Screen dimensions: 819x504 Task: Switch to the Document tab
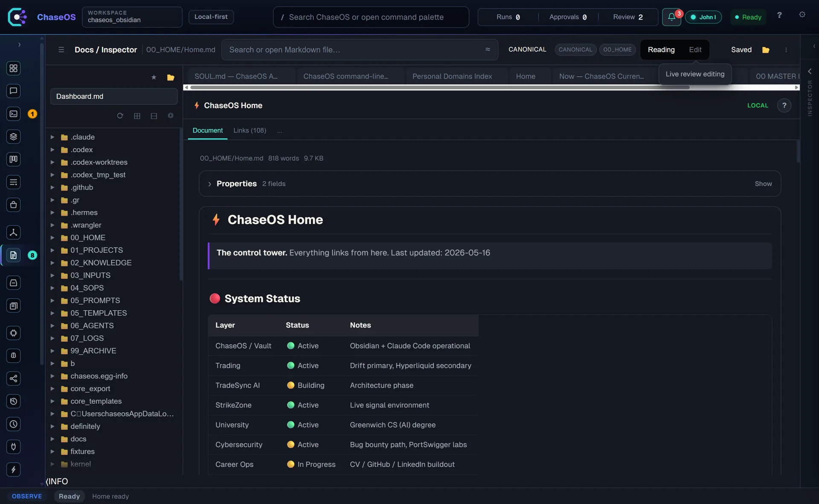pyautogui.click(x=207, y=130)
